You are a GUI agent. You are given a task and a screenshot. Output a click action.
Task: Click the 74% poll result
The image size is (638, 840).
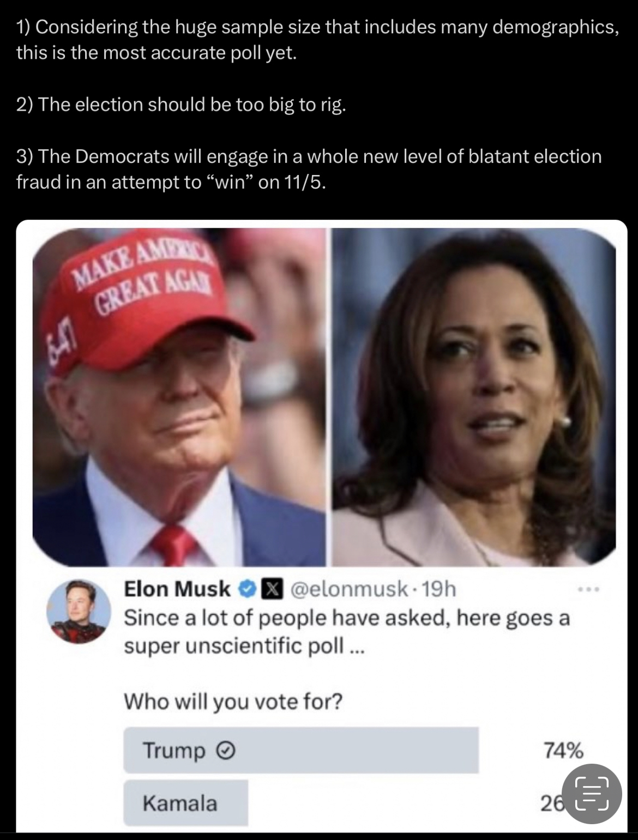click(x=563, y=751)
